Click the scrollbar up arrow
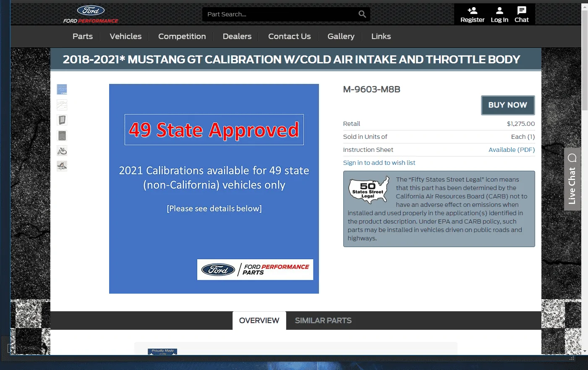The image size is (588, 370). coord(585,6)
